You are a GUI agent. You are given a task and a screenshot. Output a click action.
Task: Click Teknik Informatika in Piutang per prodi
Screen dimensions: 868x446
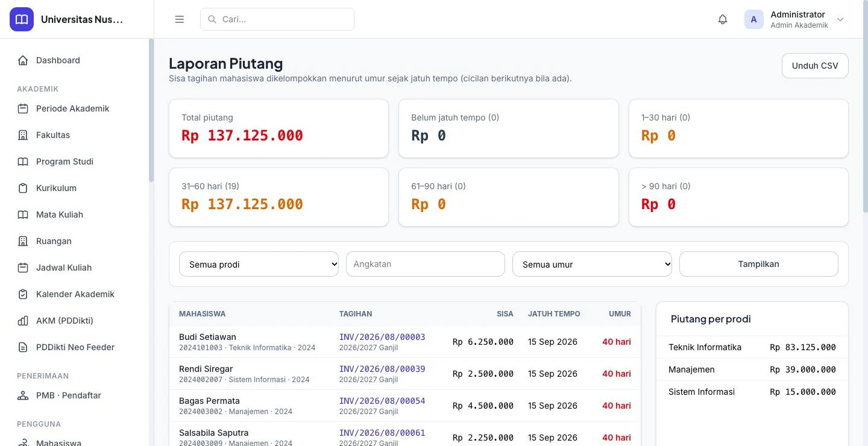pyautogui.click(x=705, y=347)
